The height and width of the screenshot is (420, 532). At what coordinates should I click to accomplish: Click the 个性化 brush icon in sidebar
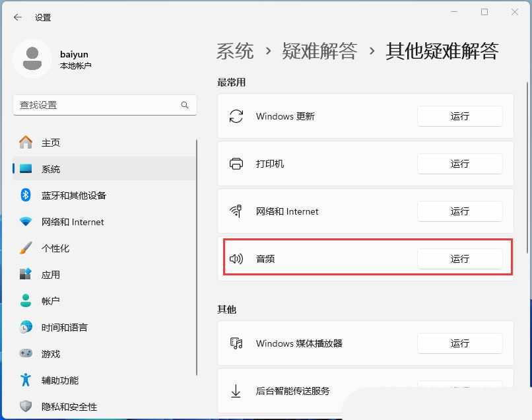[x=24, y=248]
